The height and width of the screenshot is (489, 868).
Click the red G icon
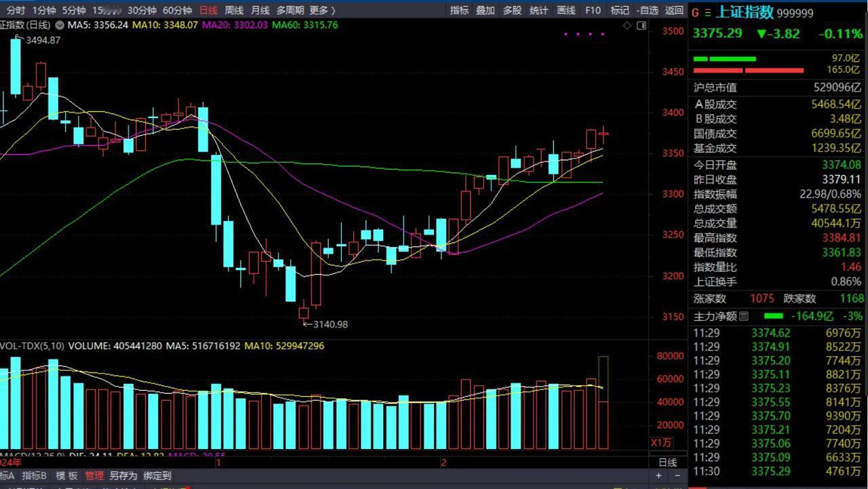[695, 13]
